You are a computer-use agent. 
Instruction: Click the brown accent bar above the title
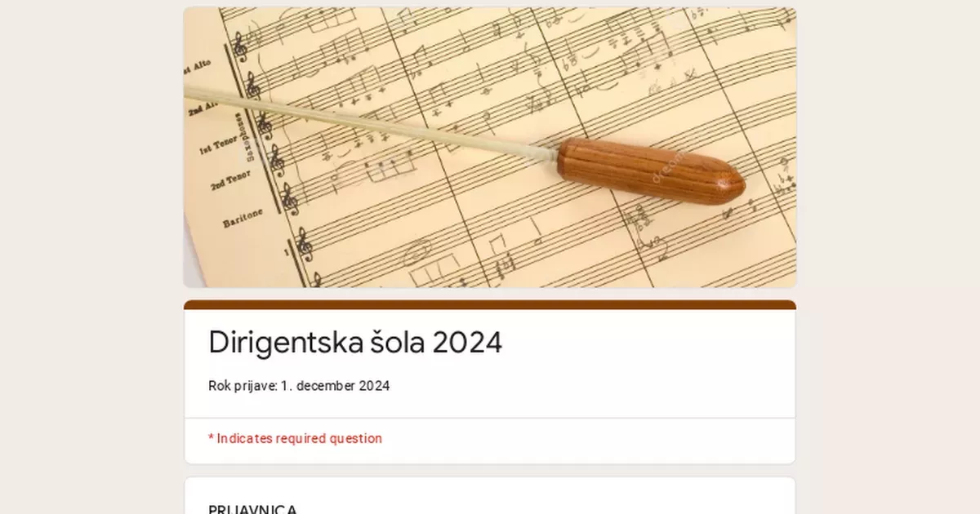tap(490, 304)
